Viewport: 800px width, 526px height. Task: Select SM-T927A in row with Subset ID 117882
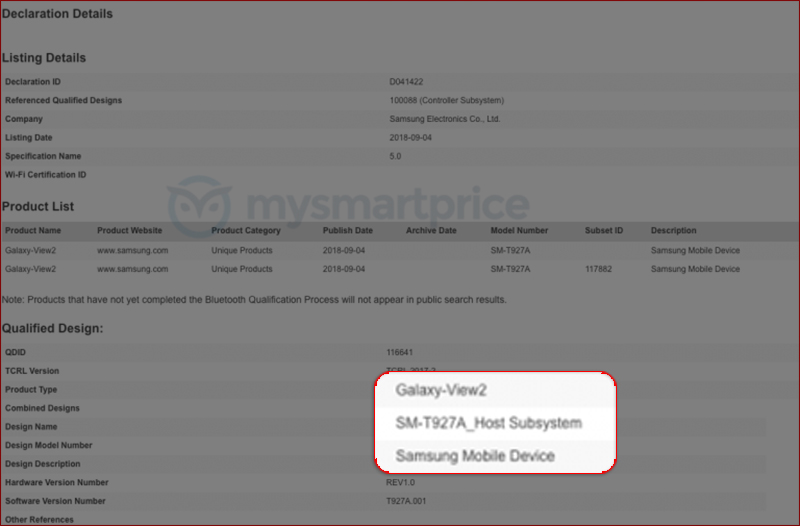pos(510,269)
